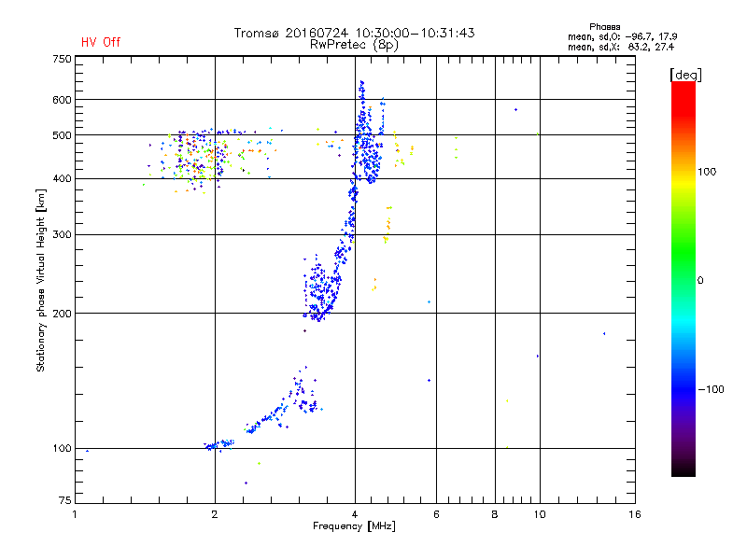Image resolution: width=747 pixels, height=560 pixels.
Task: Click the x-axis tick label '4'
Action: tap(355, 514)
